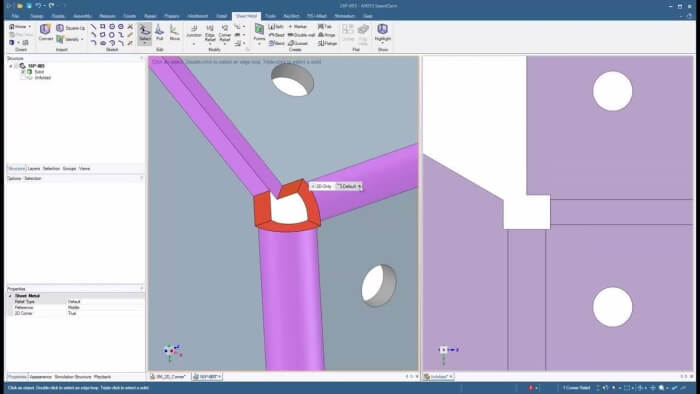Open the File menu

(15, 16)
